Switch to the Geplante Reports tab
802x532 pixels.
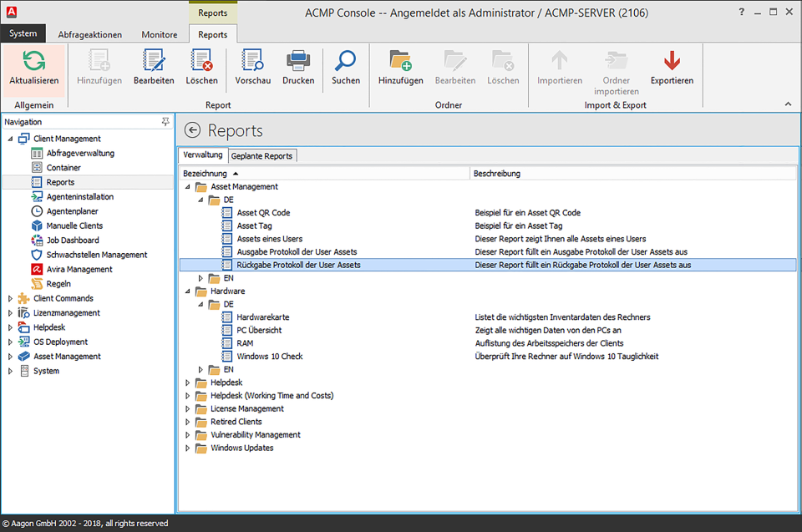pos(261,156)
